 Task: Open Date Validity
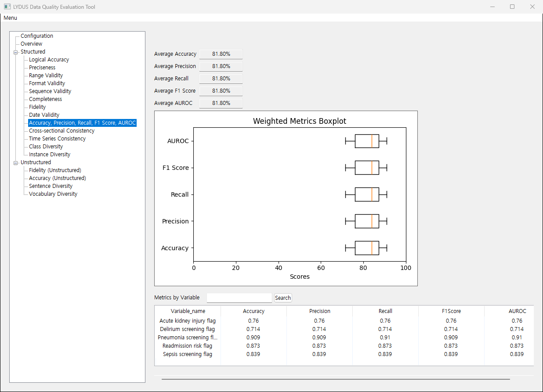point(44,115)
